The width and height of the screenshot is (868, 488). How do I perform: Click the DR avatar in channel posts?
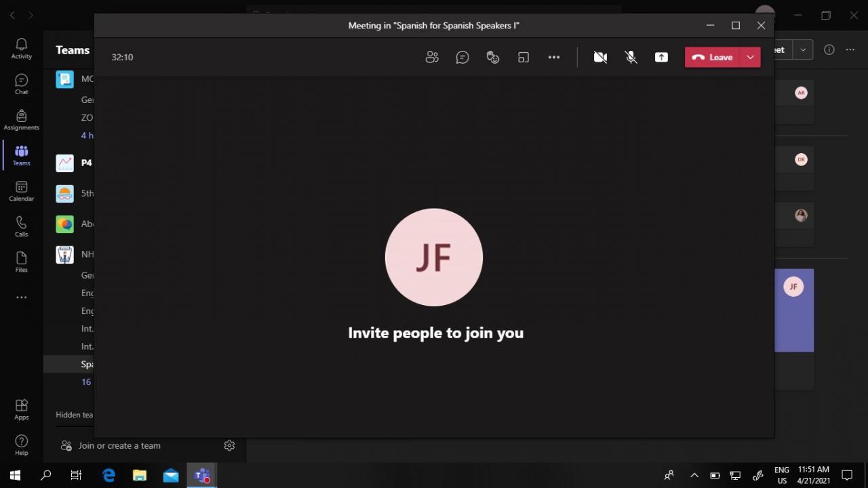(801, 160)
